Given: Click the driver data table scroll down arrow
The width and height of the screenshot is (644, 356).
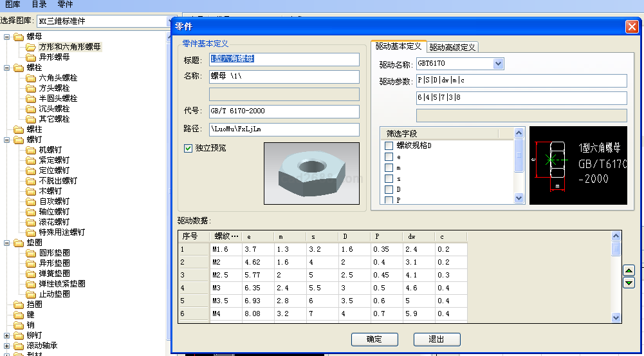Looking at the screenshot, I should pyautogui.click(x=616, y=317).
